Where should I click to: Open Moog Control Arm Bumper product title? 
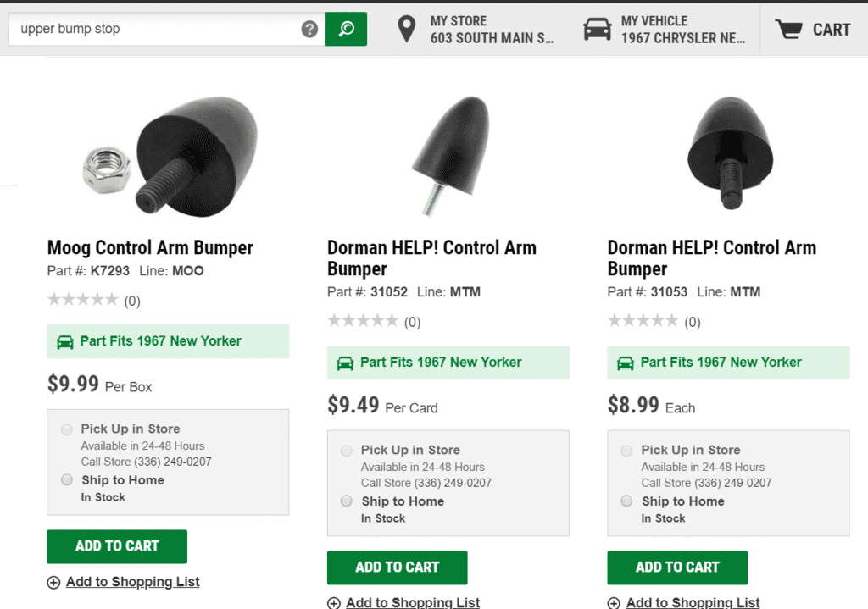click(150, 248)
